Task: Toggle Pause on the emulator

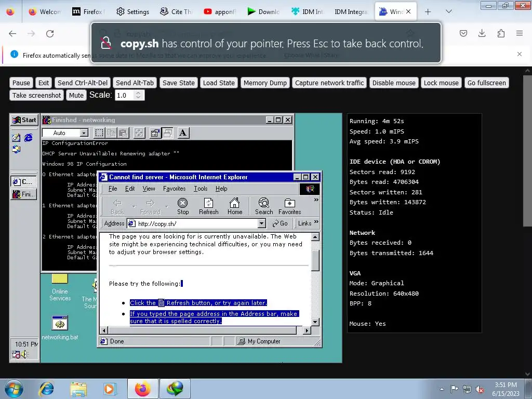Action: click(21, 83)
